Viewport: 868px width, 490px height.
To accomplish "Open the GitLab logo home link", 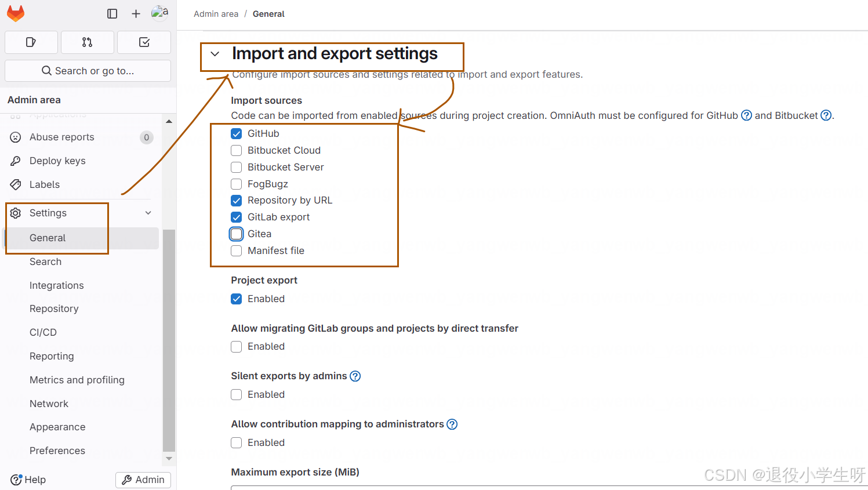I will pyautogui.click(x=16, y=13).
